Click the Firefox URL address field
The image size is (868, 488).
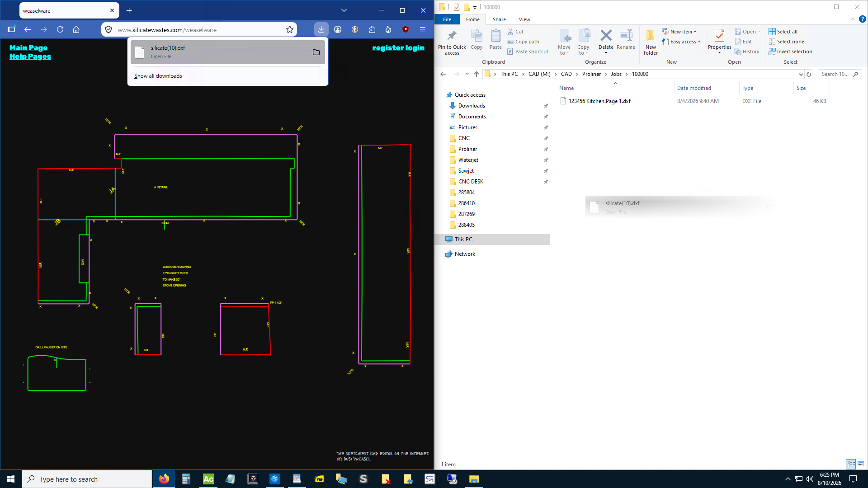(x=199, y=30)
